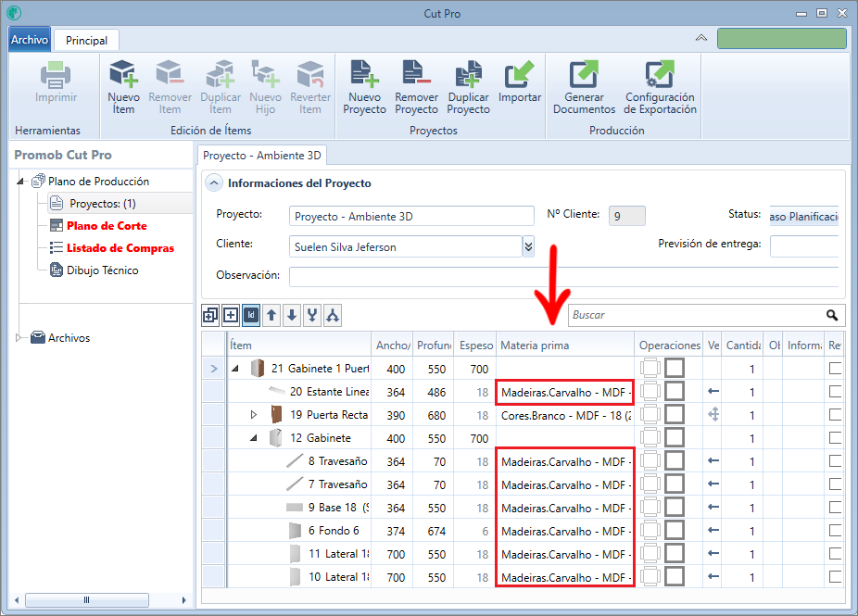Click the plus-box toolbar icon above table
858x616 pixels.
tap(231, 315)
